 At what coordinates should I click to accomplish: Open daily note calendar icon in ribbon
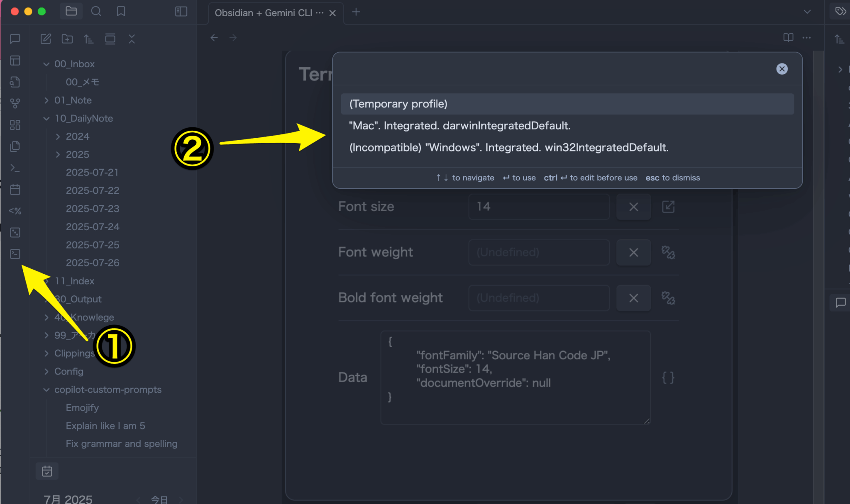15,190
